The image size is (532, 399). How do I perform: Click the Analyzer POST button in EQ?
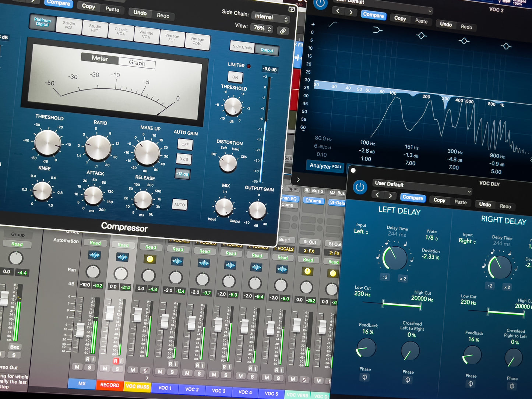point(325,166)
